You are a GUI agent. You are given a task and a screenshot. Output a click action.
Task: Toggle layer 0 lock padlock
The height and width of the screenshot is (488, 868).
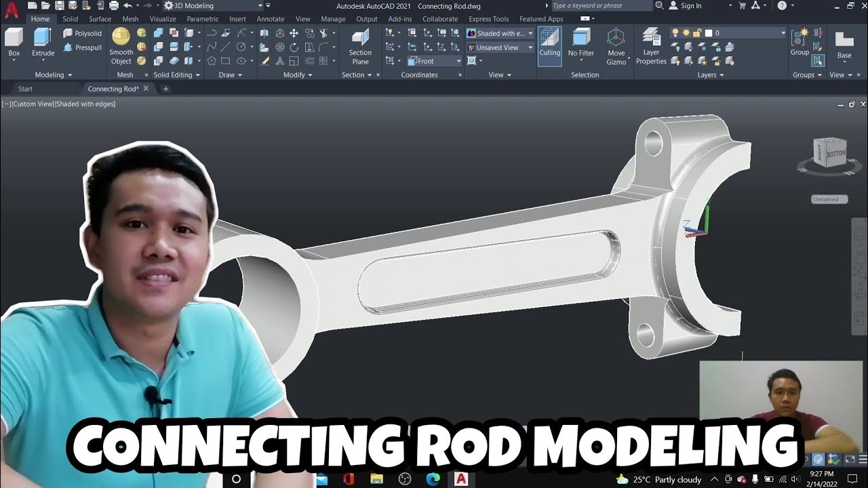coord(697,33)
